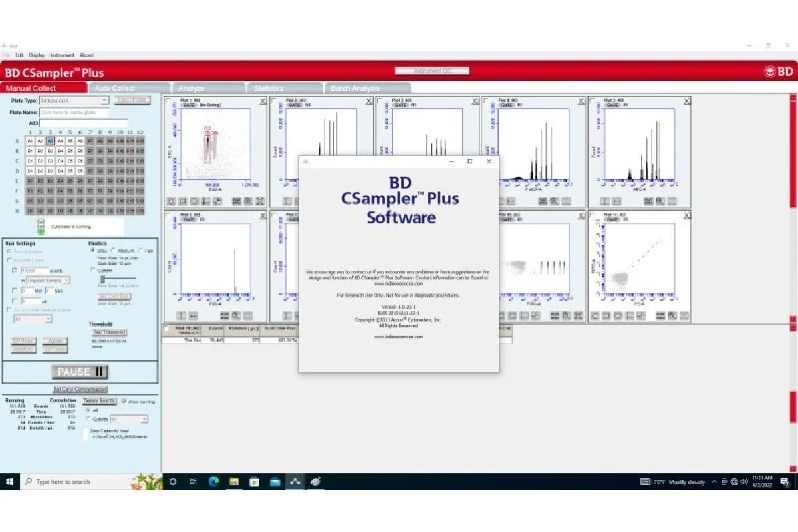Select the Medium fluidics radio button
The height and width of the screenshot is (532, 798).
click(112, 251)
